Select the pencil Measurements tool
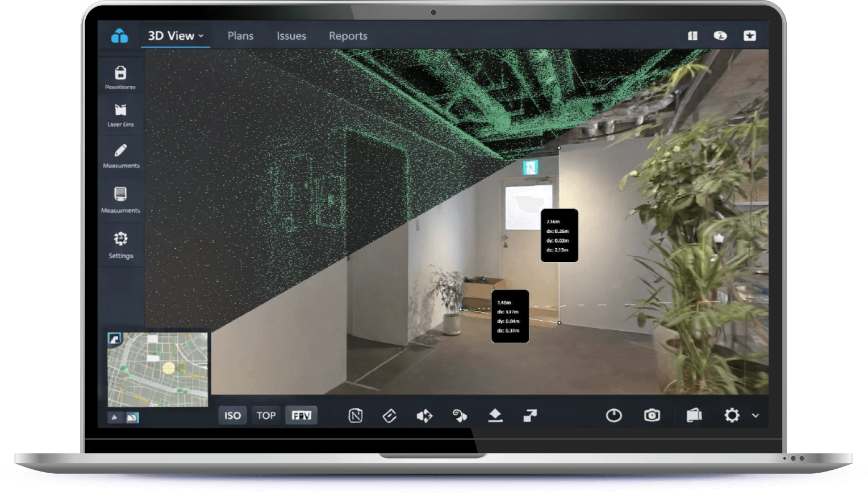 click(x=120, y=155)
